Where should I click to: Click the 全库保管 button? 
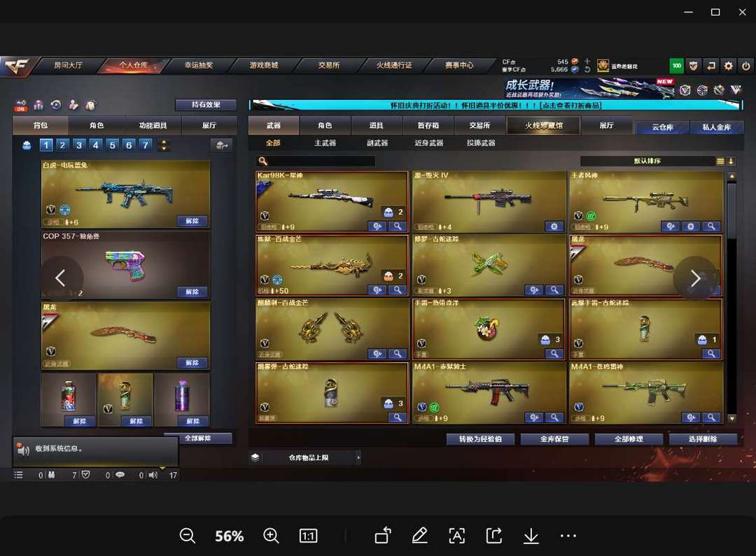tap(554, 439)
